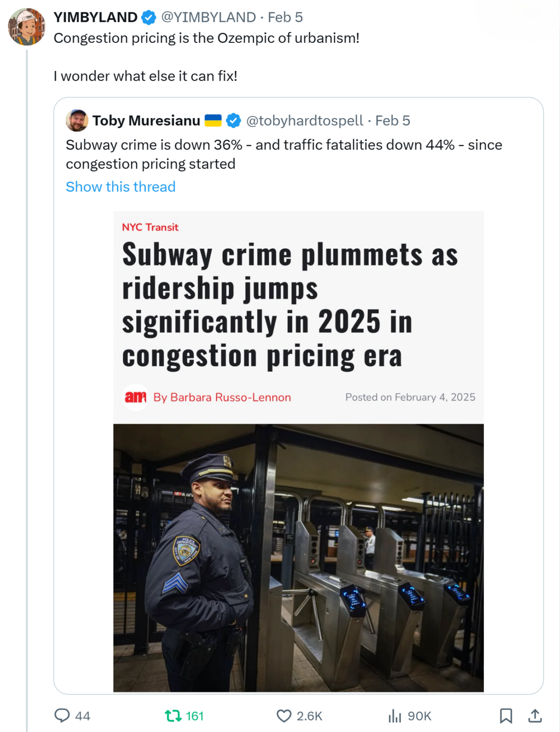This screenshot has width=560, height=732.
Task: Click Toby Muresianu's verified checkmark badge
Action: (233, 121)
